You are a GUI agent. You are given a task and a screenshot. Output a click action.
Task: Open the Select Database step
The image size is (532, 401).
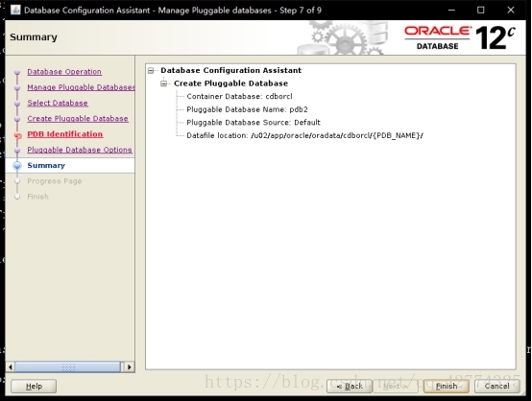tap(58, 103)
